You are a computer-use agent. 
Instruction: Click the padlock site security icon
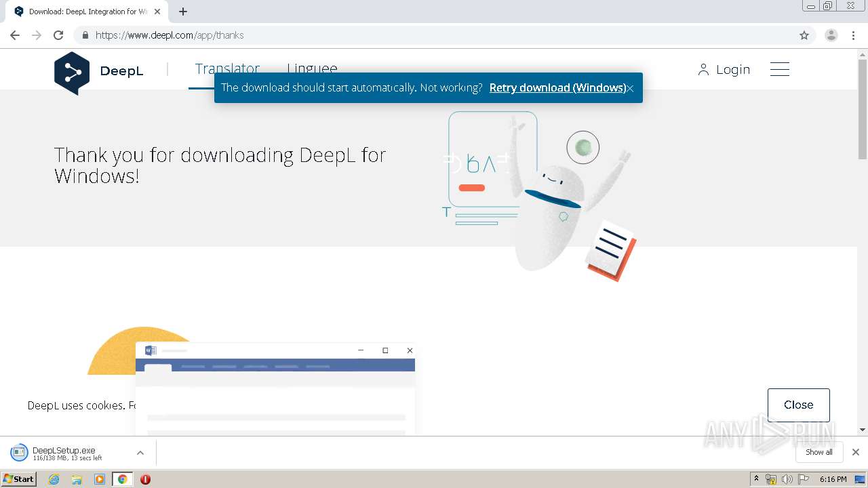tap(85, 35)
